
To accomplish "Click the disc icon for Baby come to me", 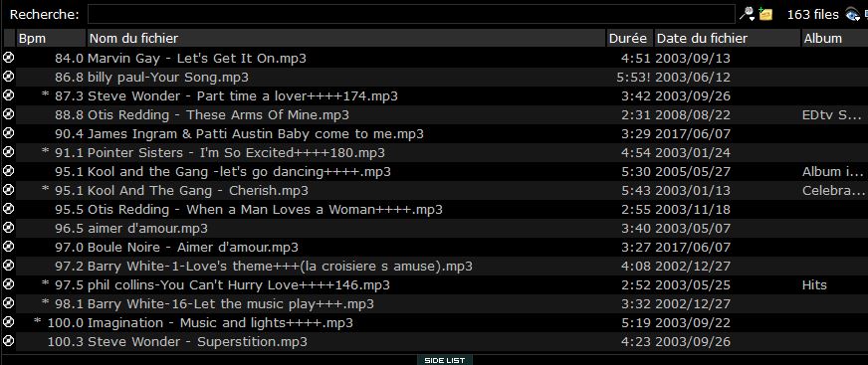I will point(8,133).
